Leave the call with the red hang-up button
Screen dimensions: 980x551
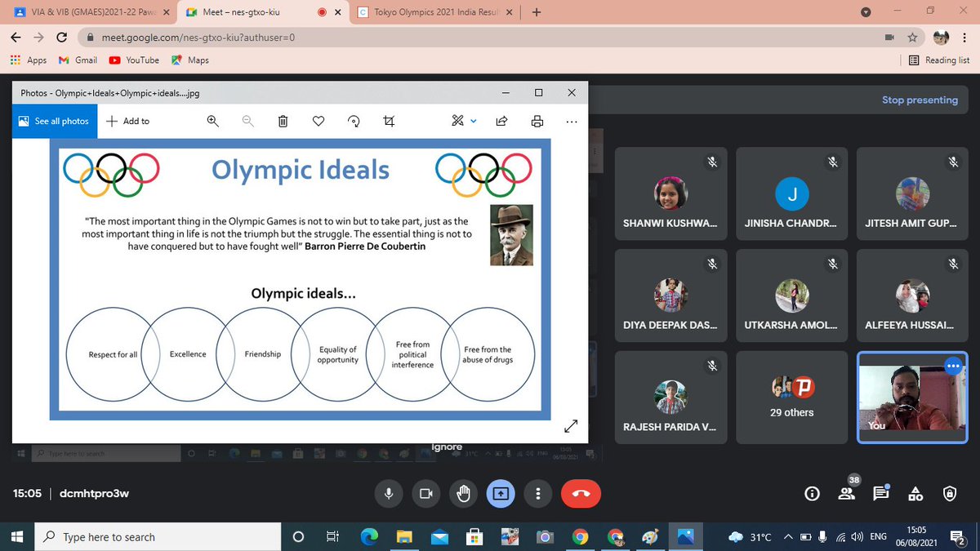(581, 493)
